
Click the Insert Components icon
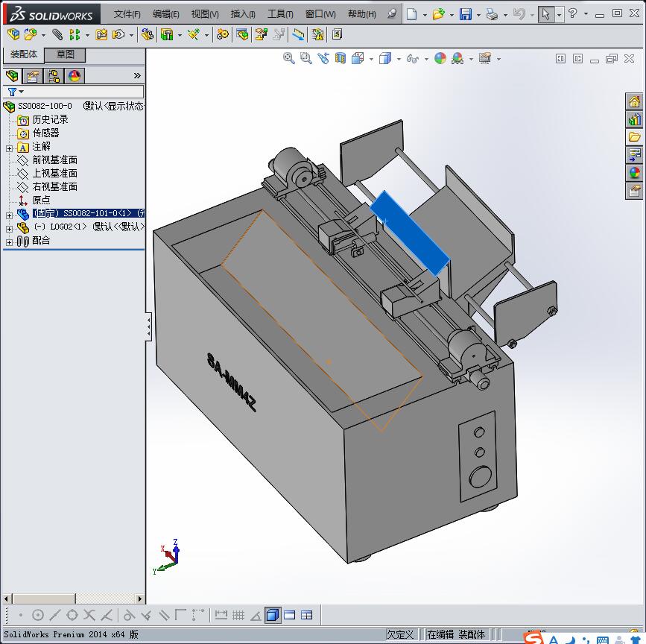pyautogui.click(x=30, y=34)
